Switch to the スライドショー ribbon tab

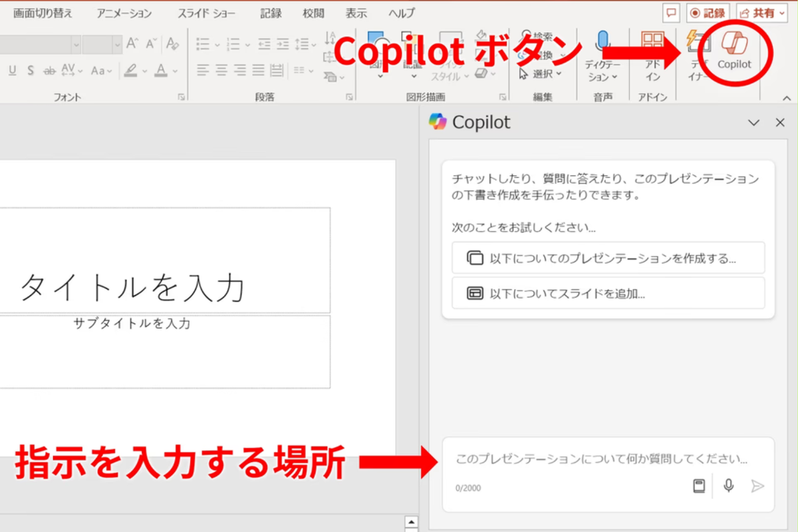coord(205,12)
